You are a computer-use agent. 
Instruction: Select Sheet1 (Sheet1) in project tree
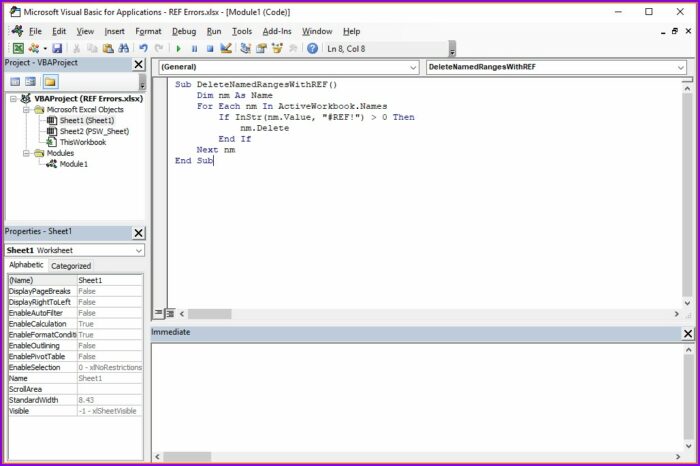(87, 121)
